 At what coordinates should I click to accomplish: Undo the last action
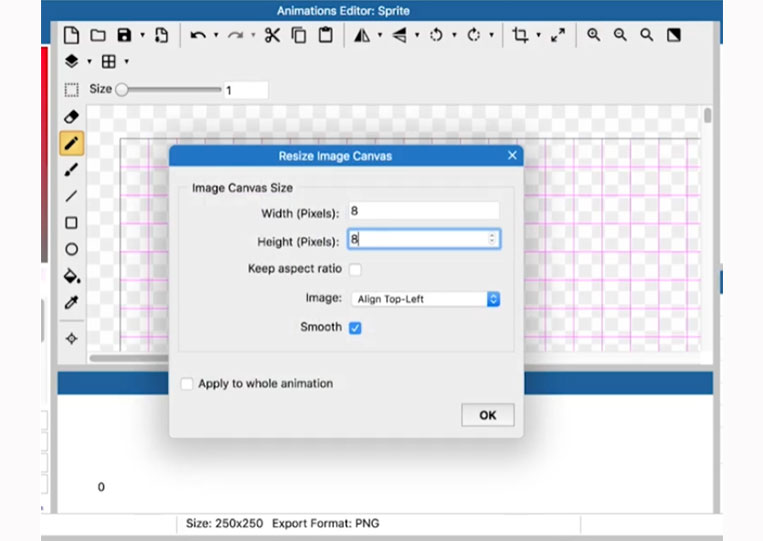(198, 35)
